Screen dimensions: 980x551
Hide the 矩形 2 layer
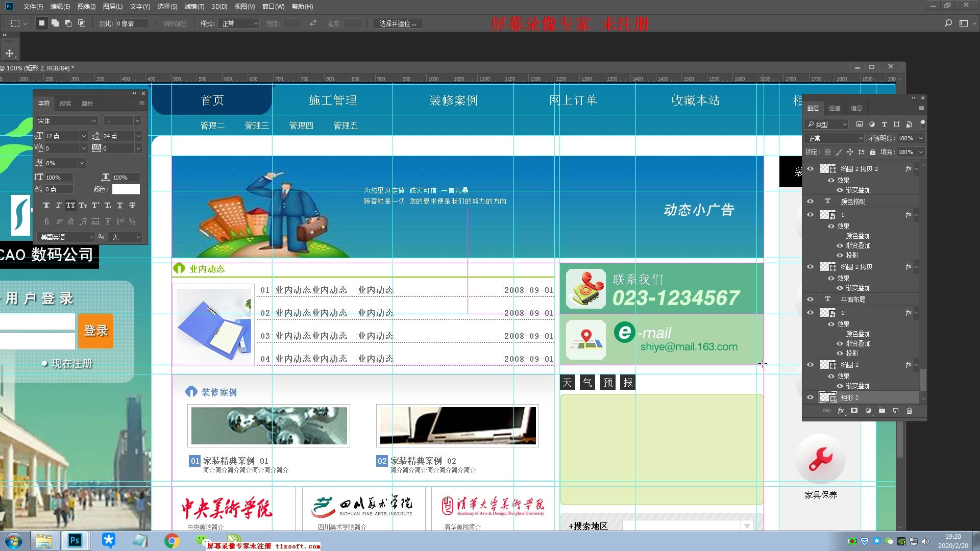[x=810, y=397]
